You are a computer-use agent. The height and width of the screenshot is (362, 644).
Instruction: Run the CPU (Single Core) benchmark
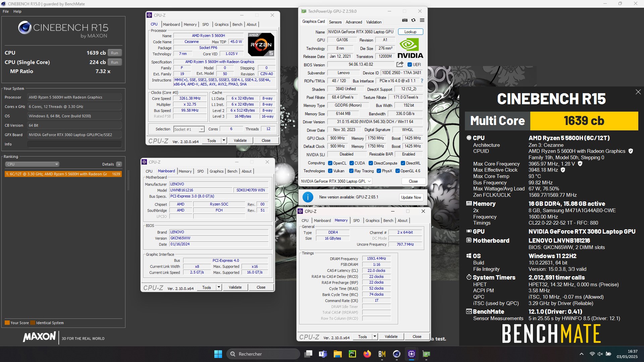(115, 62)
